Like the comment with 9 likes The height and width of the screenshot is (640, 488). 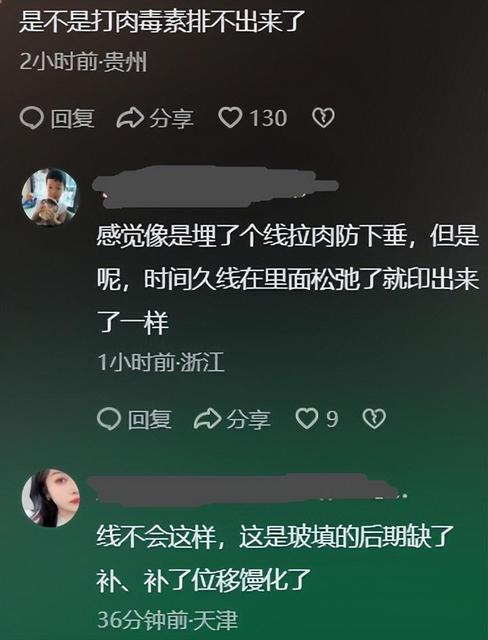click(x=307, y=419)
